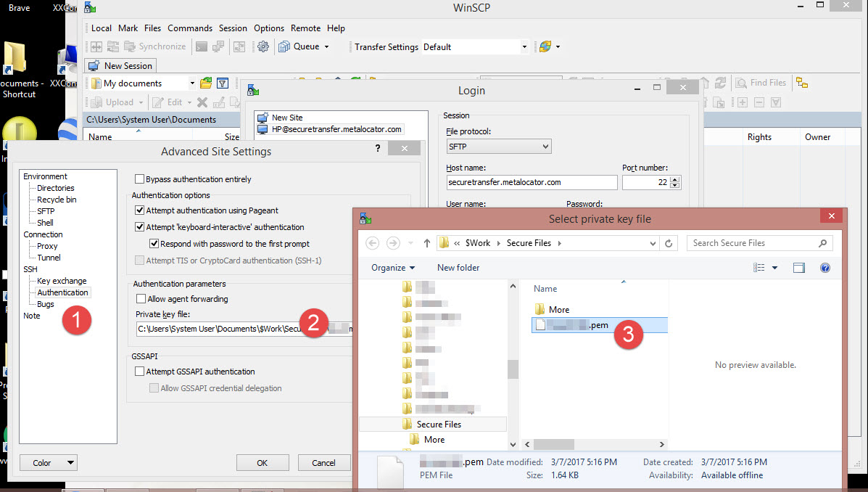The width and height of the screenshot is (868, 492).
Task: Open the Options menu
Action: (268, 28)
